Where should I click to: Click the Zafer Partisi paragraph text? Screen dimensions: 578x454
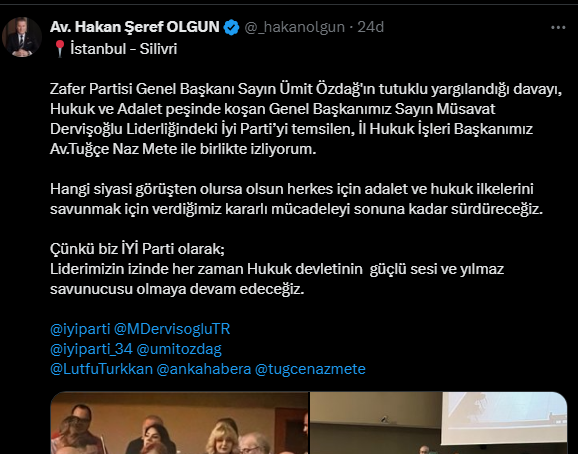(306, 119)
